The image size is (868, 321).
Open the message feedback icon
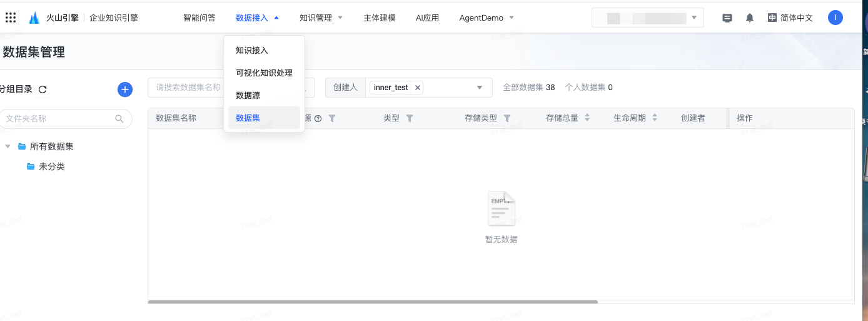727,18
